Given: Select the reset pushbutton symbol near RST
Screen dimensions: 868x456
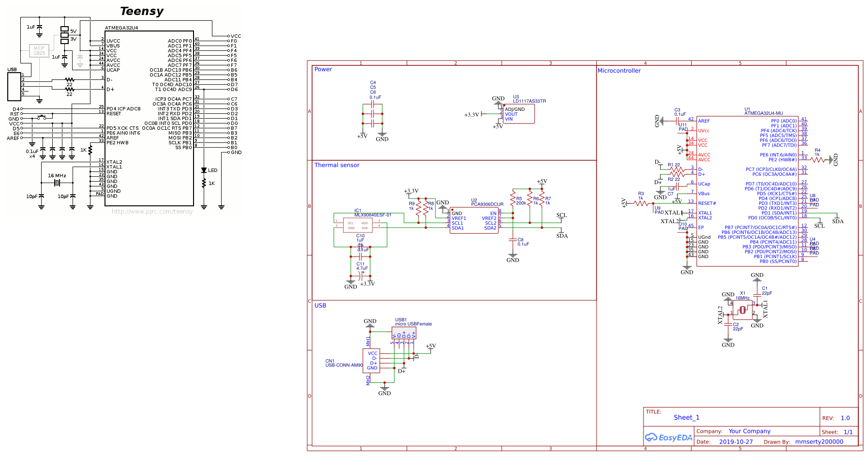Looking at the screenshot, I should click(42, 117).
